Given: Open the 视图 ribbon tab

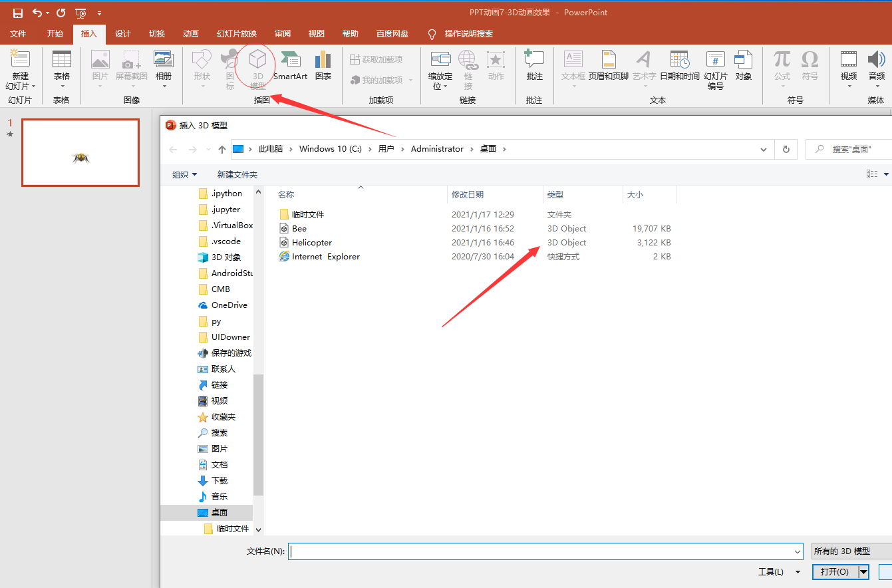Looking at the screenshot, I should pos(317,34).
